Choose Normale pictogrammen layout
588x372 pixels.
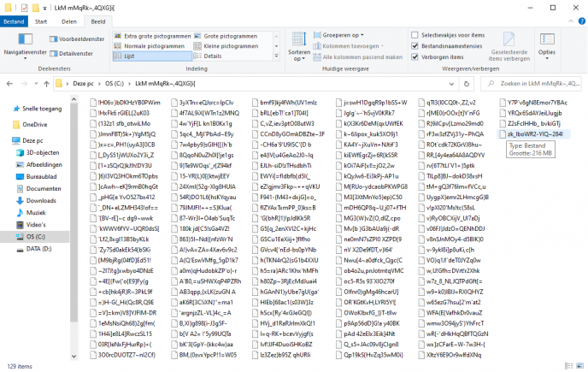(150, 46)
